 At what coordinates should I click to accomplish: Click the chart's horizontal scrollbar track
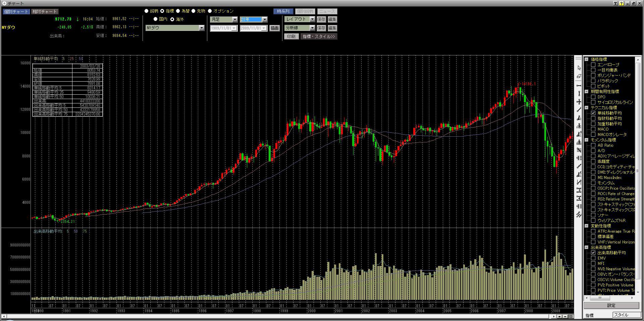[268, 316]
